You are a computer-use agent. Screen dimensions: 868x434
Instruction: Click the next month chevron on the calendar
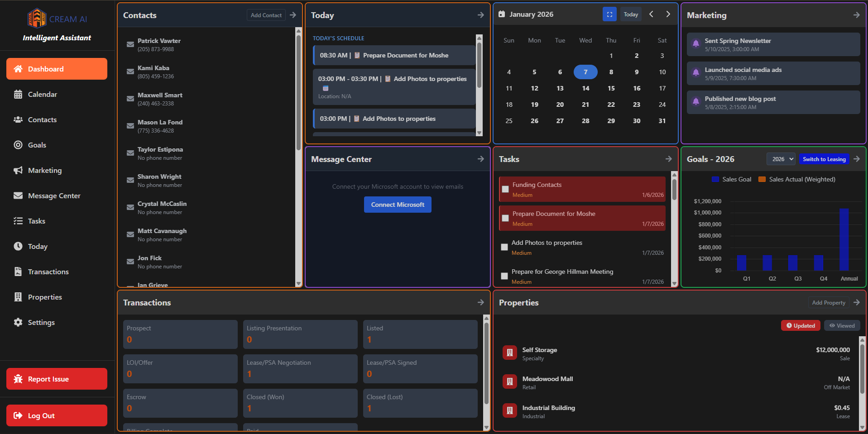pyautogui.click(x=668, y=14)
